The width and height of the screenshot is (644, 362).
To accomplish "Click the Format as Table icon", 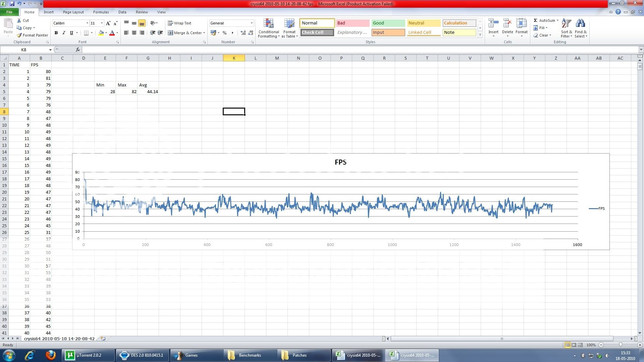I will point(289,23).
